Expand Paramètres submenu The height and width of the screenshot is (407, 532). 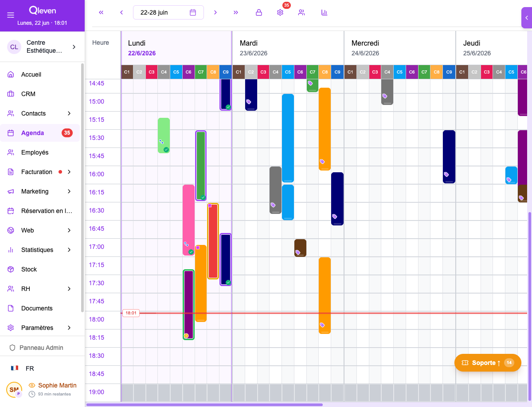pyautogui.click(x=69, y=328)
